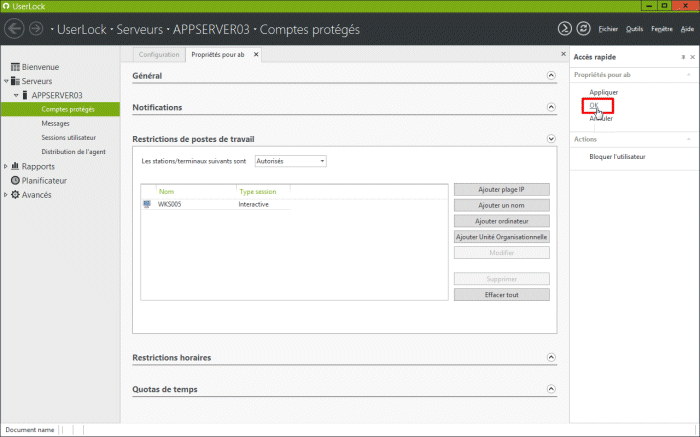Click Comptes protégés in the breadcrumb
This screenshot has height=437, width=700.
pos(310,29)
